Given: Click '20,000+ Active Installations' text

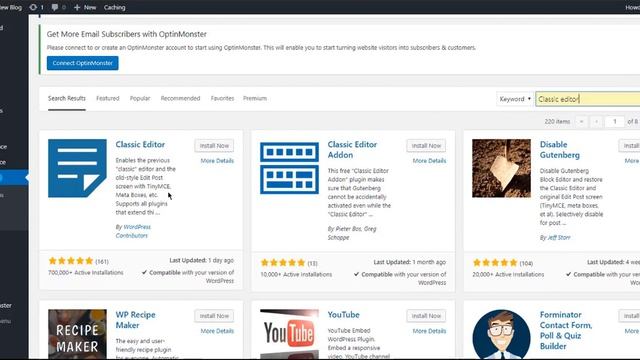Looking at the screenshot, I should point(508,275).
